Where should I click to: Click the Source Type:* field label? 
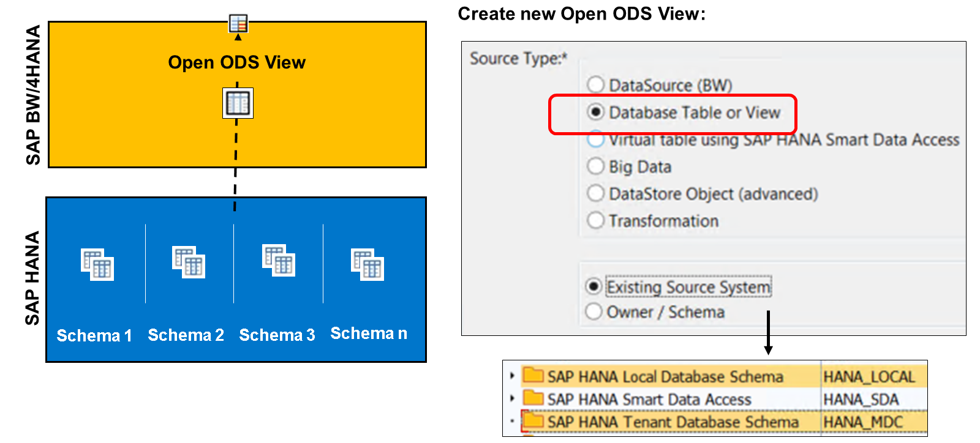(519, 58)
